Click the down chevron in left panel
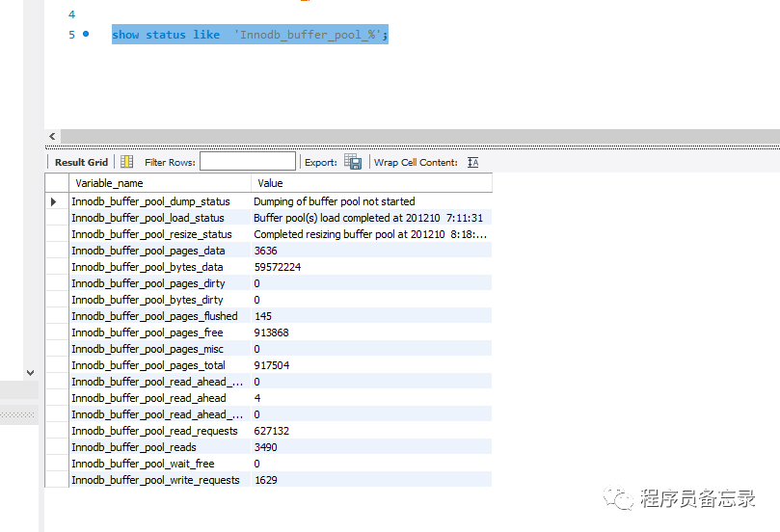The image size is (780, 532). pos(30,372)
